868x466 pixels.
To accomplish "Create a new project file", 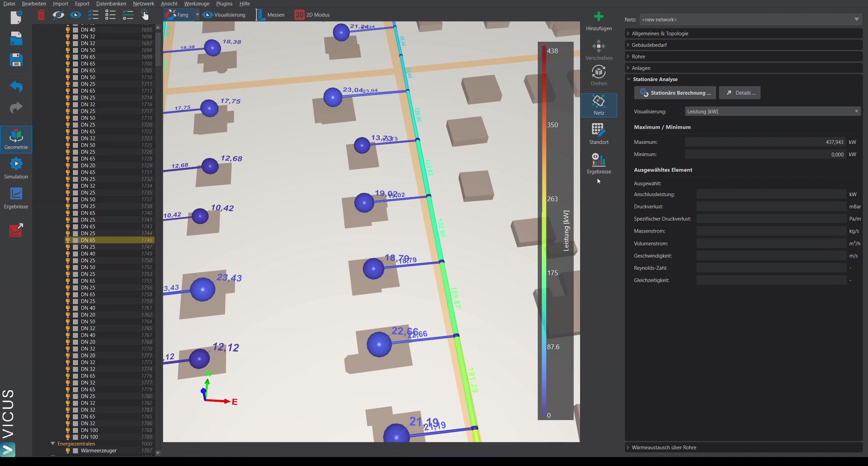I will click(x=16, y=17).
